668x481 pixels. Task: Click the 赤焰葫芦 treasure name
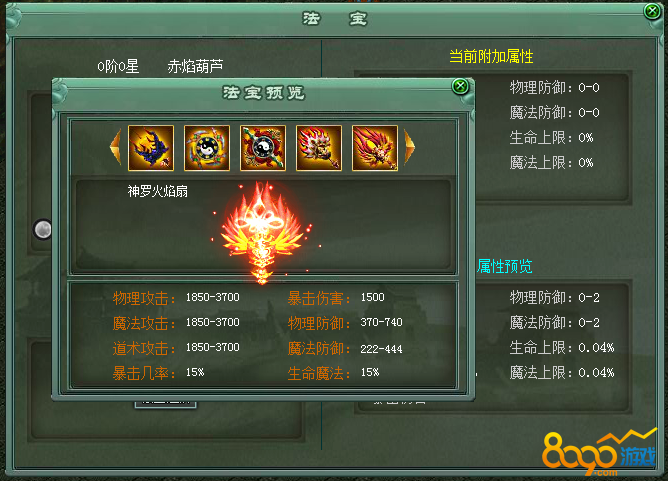(195, 66)
